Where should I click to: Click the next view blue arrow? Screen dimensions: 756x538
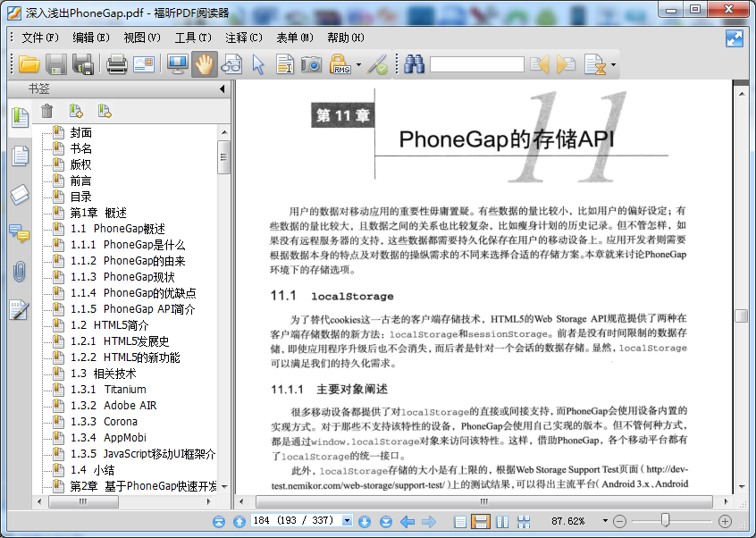pyautogui.click(x=429, y=521)
